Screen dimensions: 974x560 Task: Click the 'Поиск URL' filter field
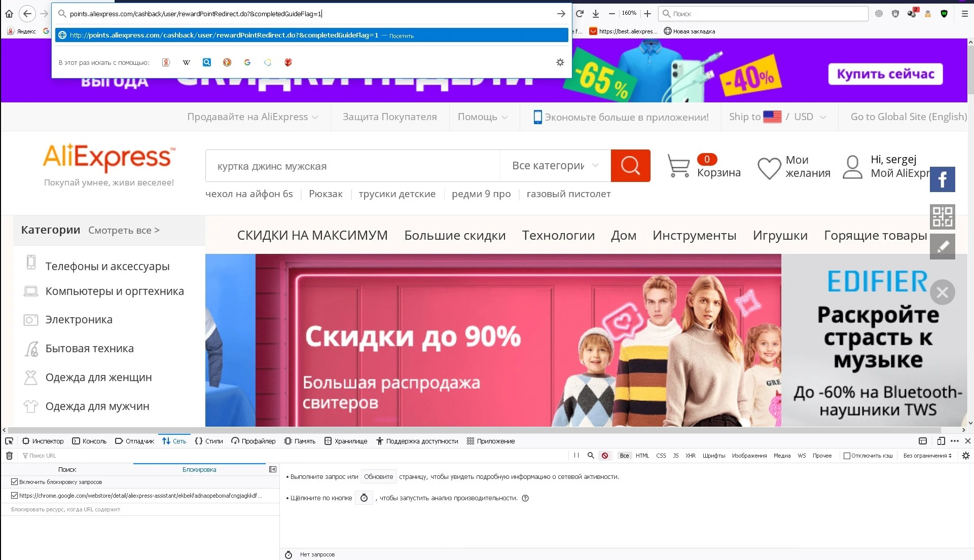[294, 456]
